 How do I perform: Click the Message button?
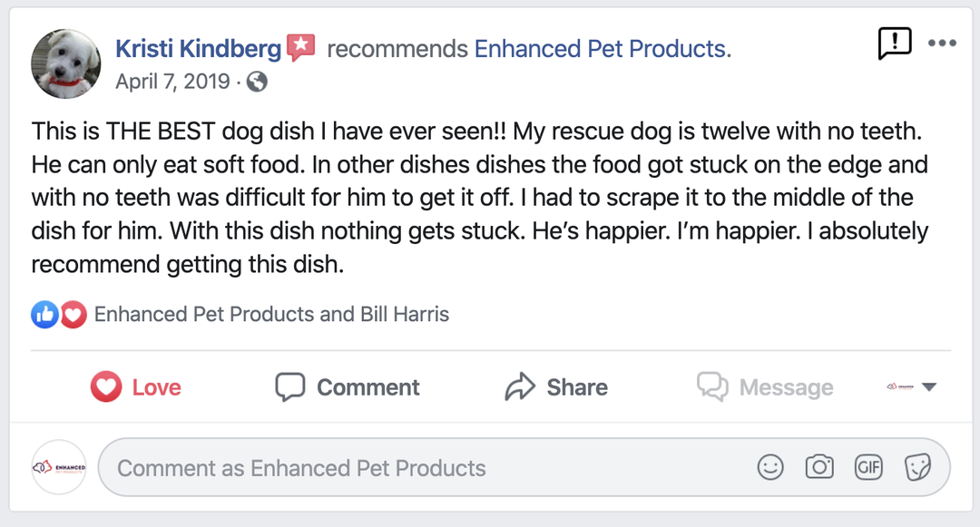coord(765,387)
